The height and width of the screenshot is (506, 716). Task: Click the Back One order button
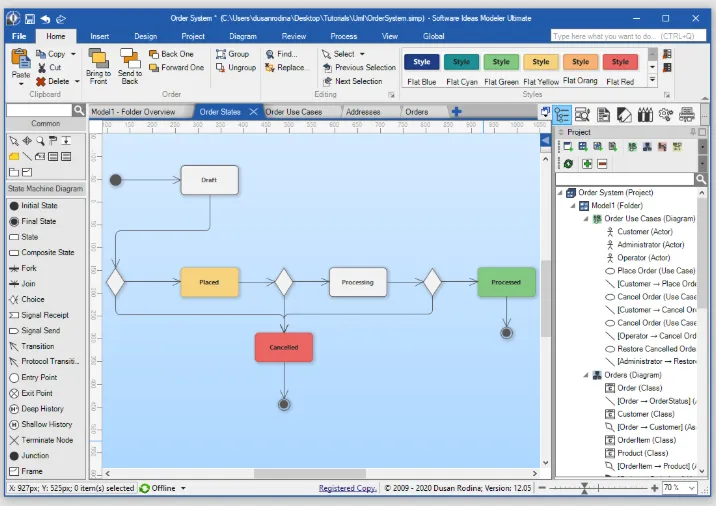(171, 54)
